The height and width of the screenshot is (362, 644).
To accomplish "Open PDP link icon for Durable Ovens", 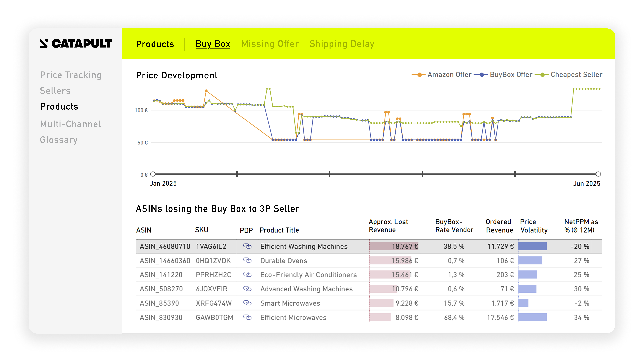I will (x=247, y=260).
